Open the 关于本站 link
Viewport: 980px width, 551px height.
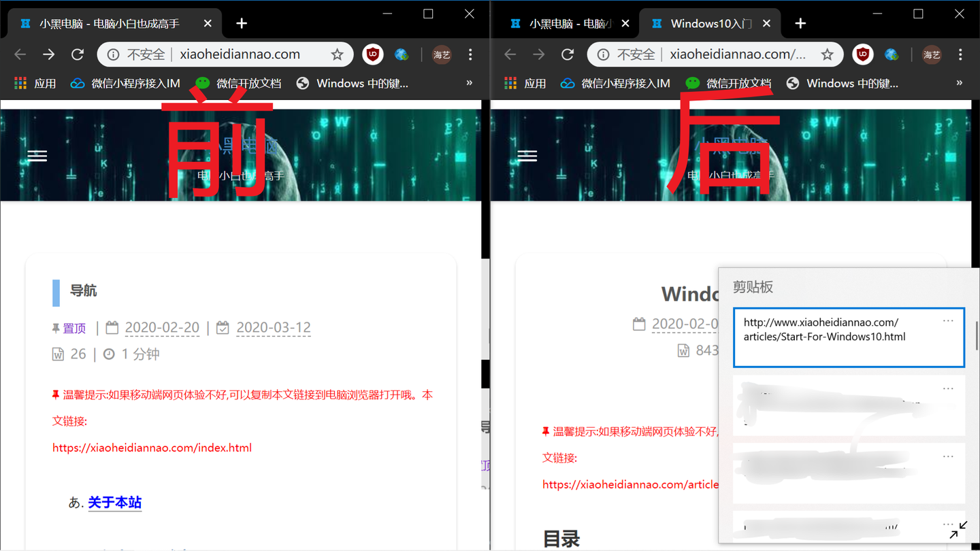114,502
